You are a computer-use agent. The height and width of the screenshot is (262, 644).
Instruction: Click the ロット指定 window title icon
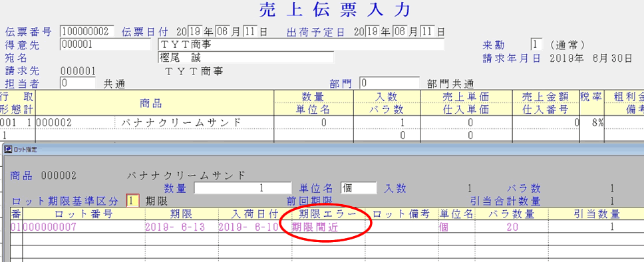click(8, 150)
